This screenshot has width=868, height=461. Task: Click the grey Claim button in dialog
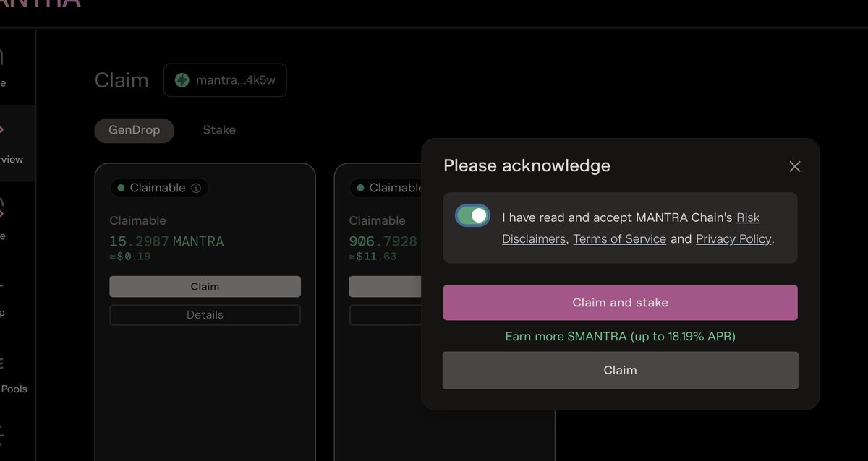coord(620,370)
